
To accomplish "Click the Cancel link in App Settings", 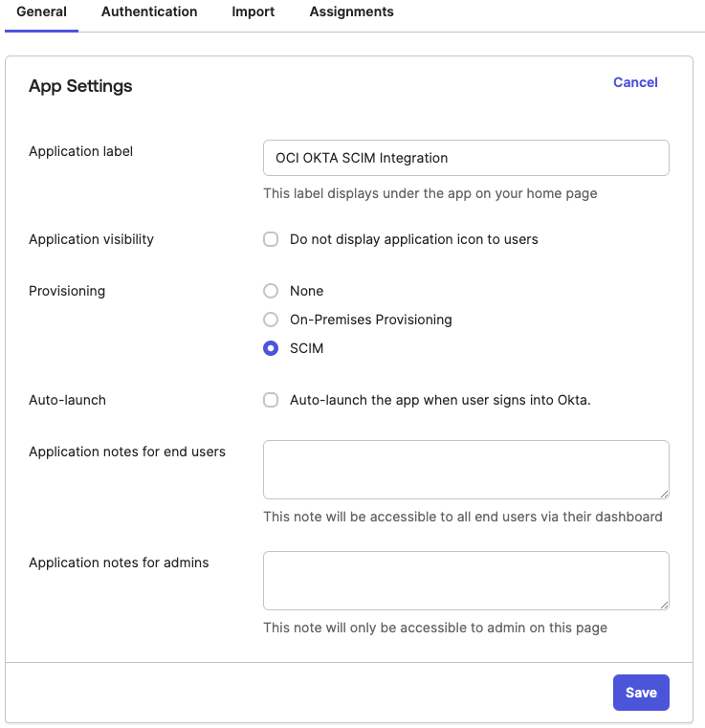I will (635, 82).
